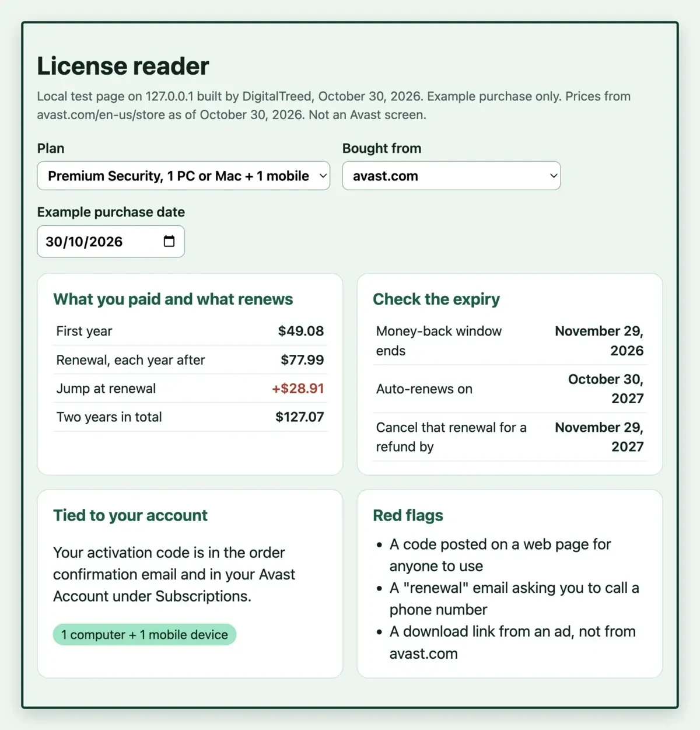Click the Example purchase date label

coord(111,212)
